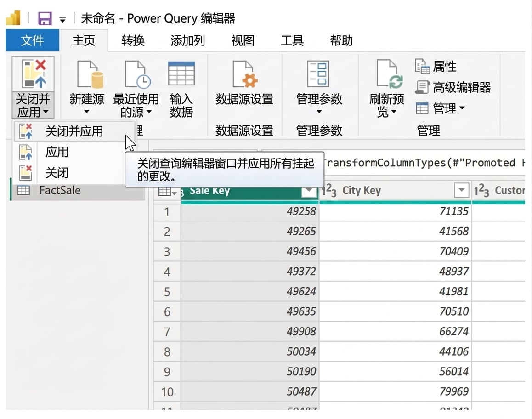Viewport: 532px width, 419px height.
Task: Click the cell with value 49624
Action: (250, 291)
